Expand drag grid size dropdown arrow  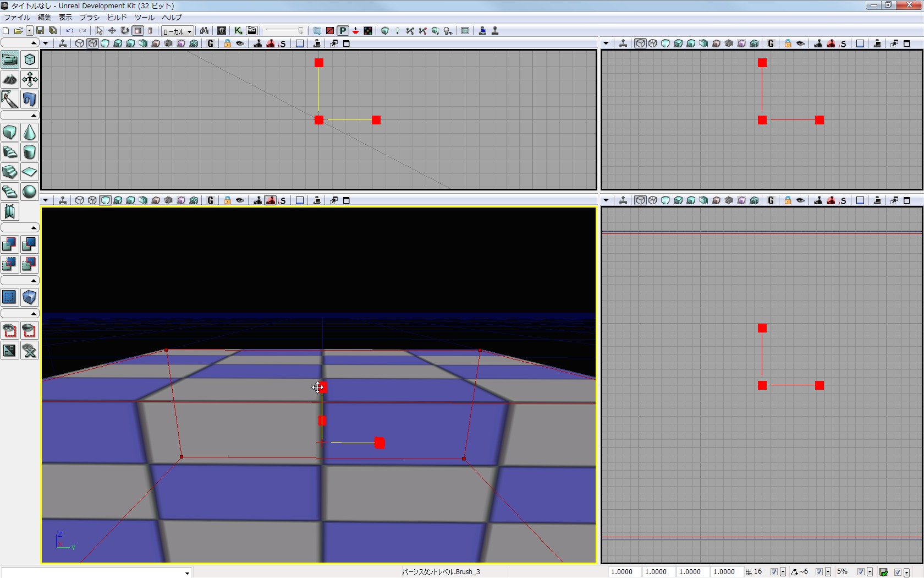tap(783, 572)
